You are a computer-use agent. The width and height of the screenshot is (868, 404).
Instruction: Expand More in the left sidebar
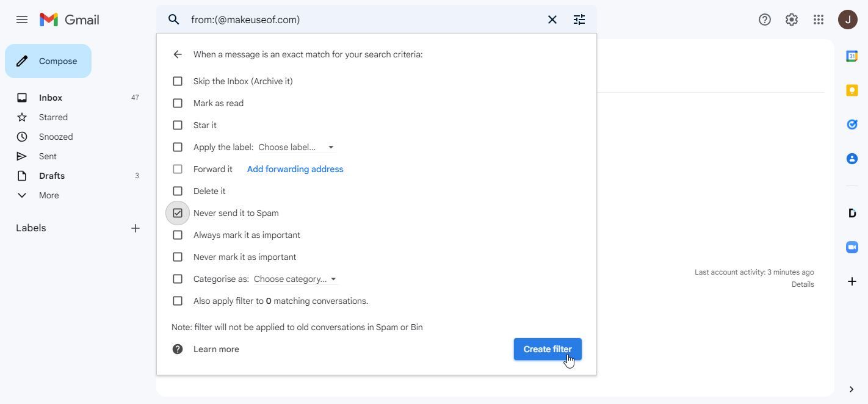49,195
